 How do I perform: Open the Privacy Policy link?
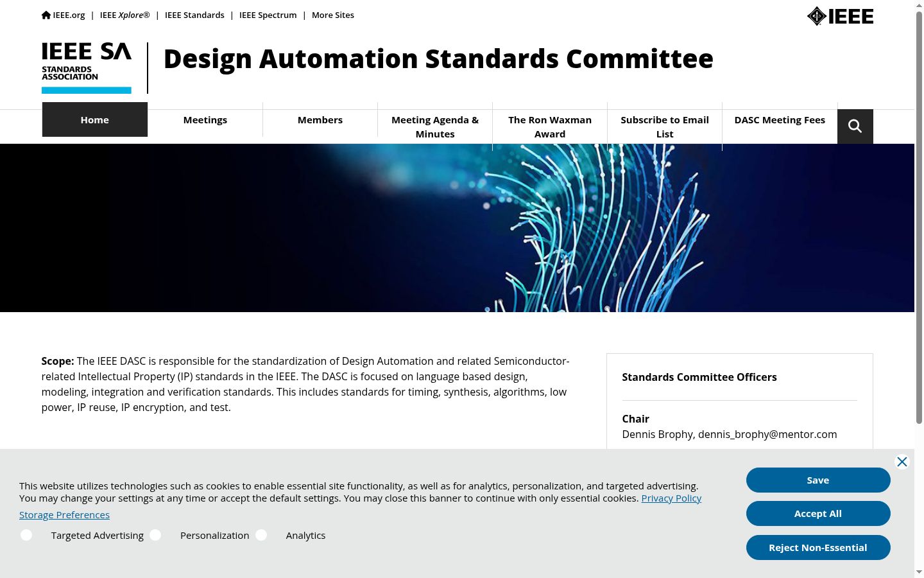[671, 498]
